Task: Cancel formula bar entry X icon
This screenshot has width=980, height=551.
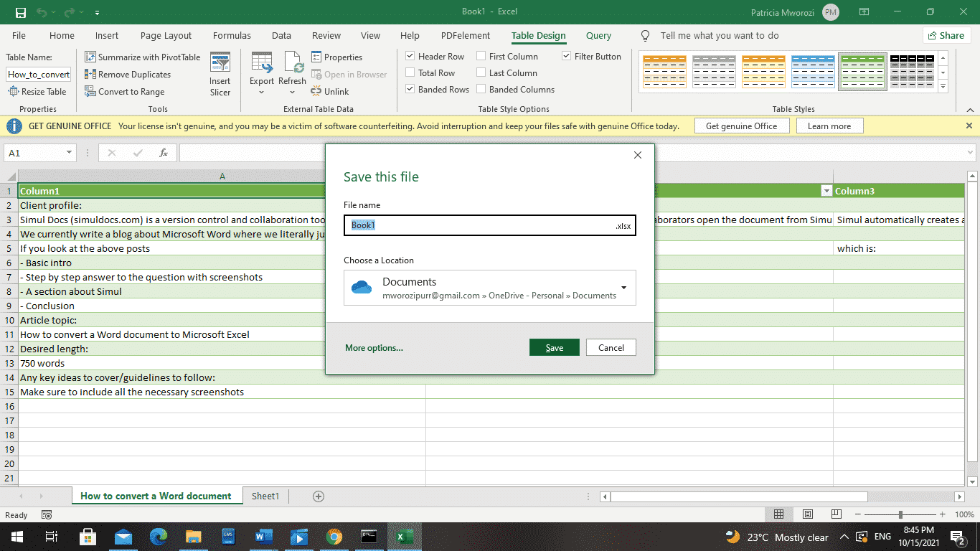Action: [x=111, y=153]
